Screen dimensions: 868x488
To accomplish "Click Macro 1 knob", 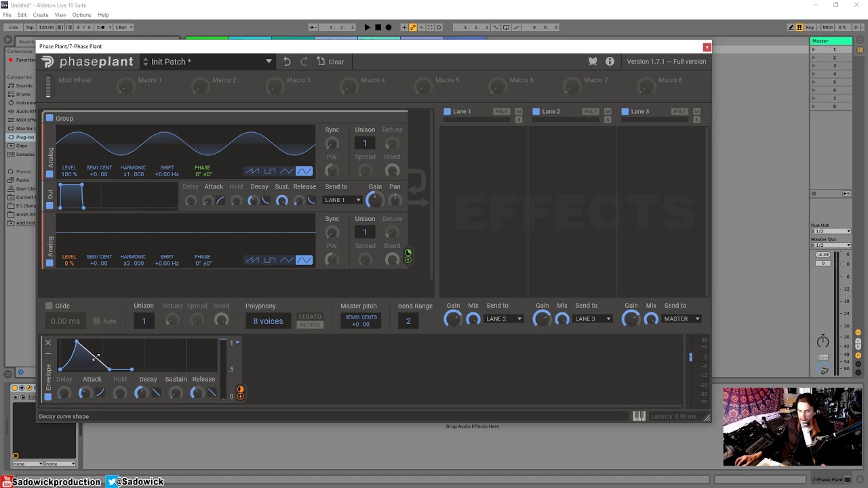I will 125,86.
